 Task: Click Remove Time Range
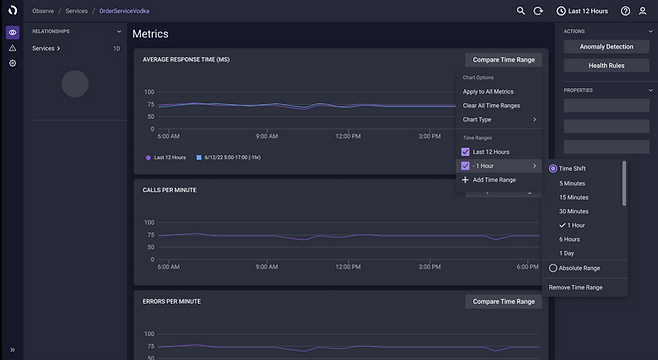tap(575, 287)
